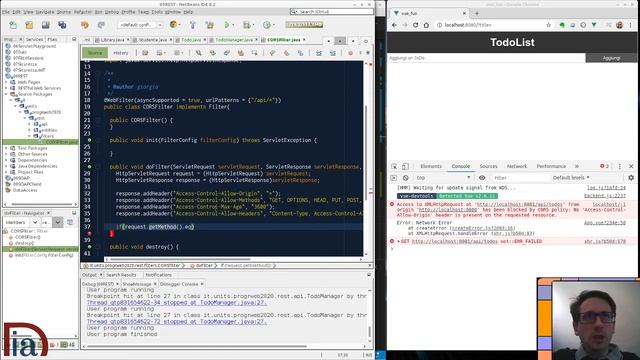The height and width of the screenshot is (360, 640).
Task: Click the Chrome home icon
Action: tap(426, 25)
